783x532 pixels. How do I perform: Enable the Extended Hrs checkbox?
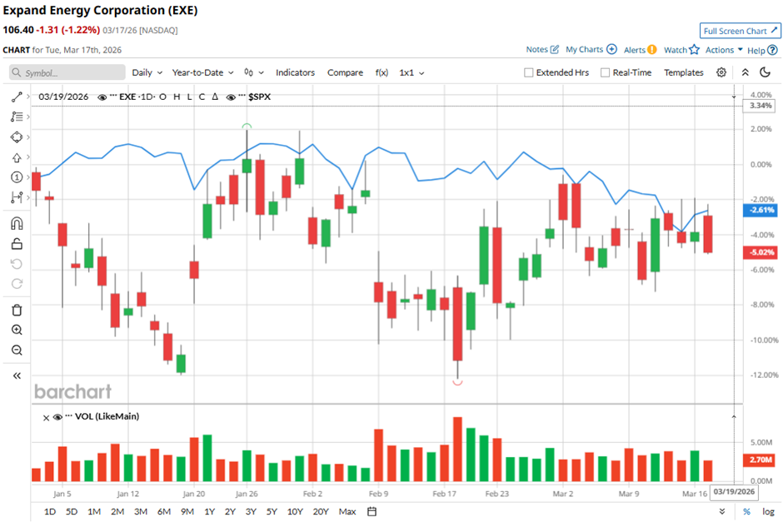[529, 73]
